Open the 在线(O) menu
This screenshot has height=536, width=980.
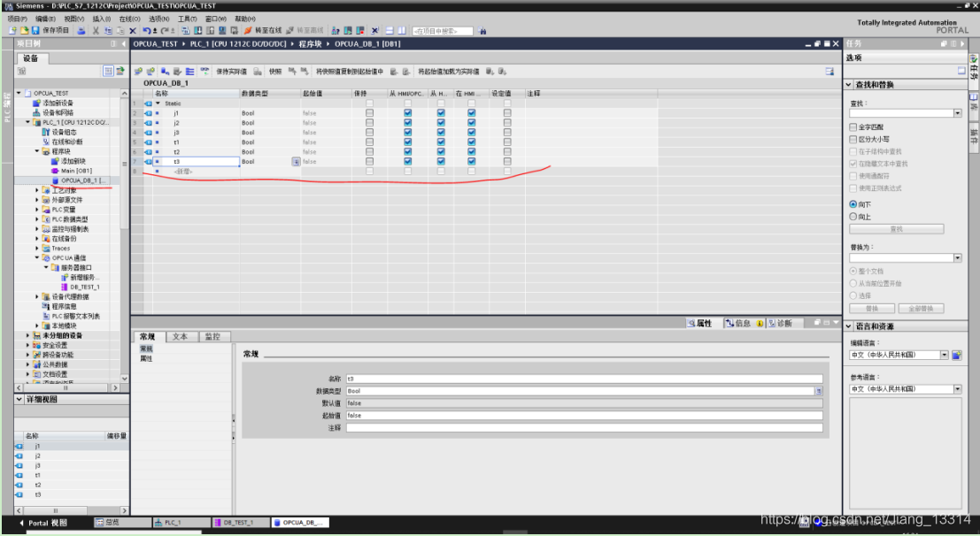tap(129, 19)
